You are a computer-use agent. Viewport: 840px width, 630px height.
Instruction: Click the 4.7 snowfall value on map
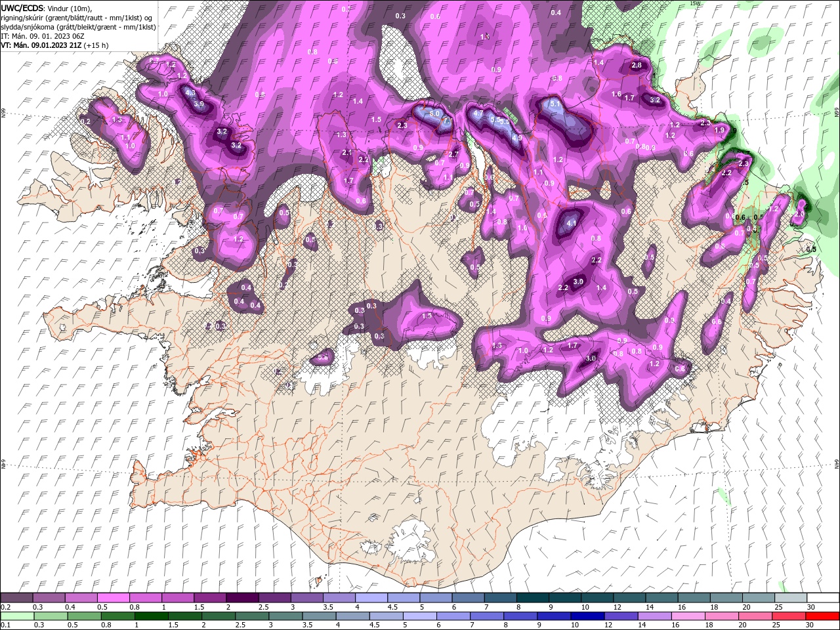coord(478,113)
